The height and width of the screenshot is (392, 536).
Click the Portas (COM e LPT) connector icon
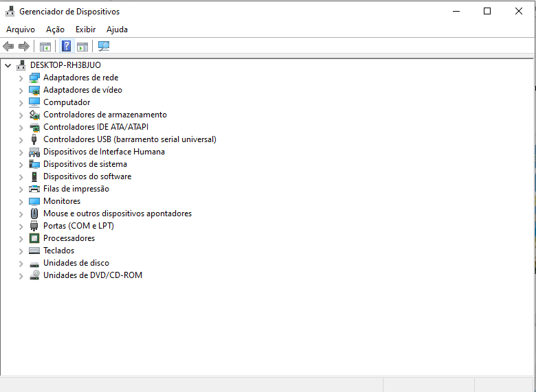[x=34, y=226]
